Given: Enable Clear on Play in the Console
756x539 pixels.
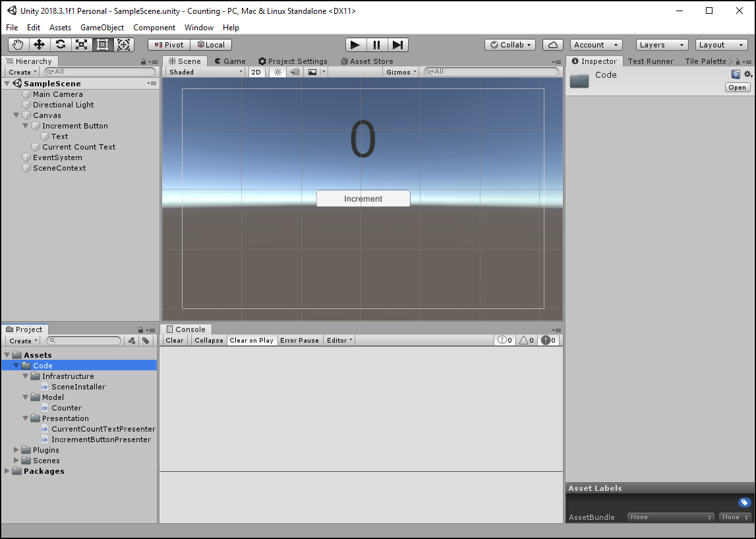Looking at the screenshot, I should (x=252, y=340).
